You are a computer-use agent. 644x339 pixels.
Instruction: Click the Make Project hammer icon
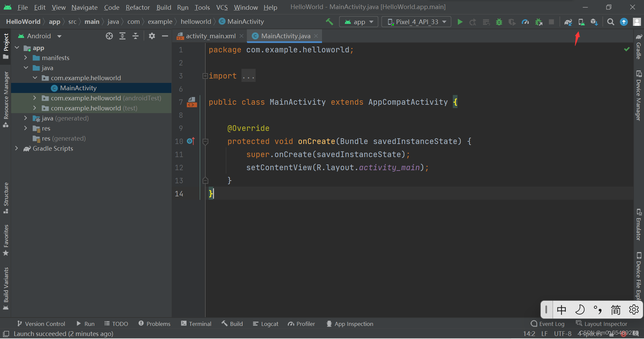(329, 22)
